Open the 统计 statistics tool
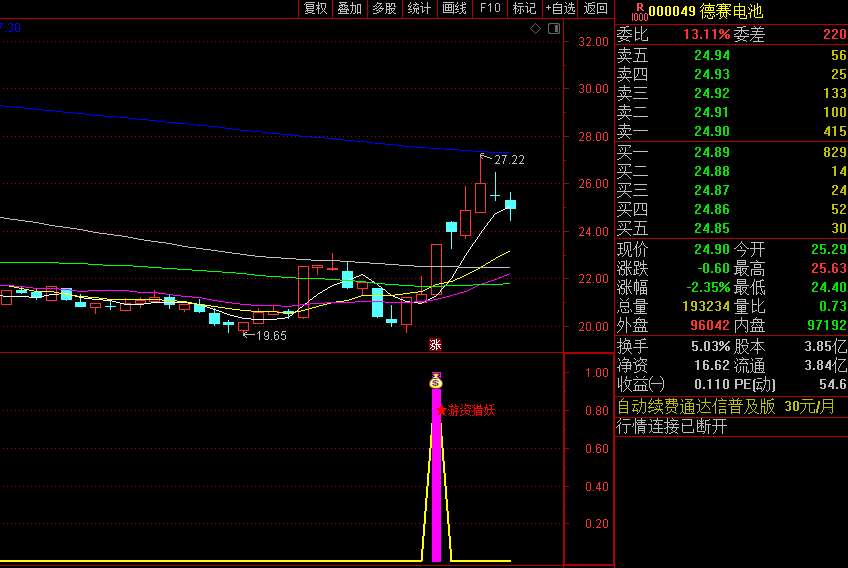 (x=419, y=9)
